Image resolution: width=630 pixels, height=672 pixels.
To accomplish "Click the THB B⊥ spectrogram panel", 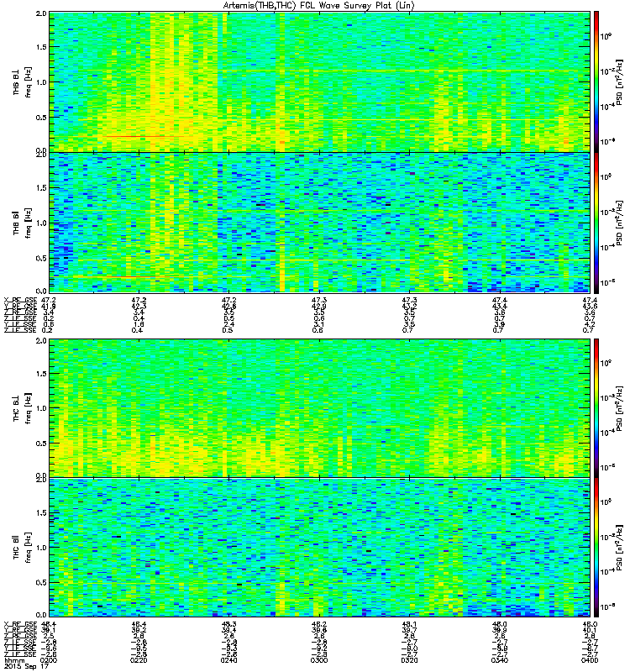I will point(319,81).
